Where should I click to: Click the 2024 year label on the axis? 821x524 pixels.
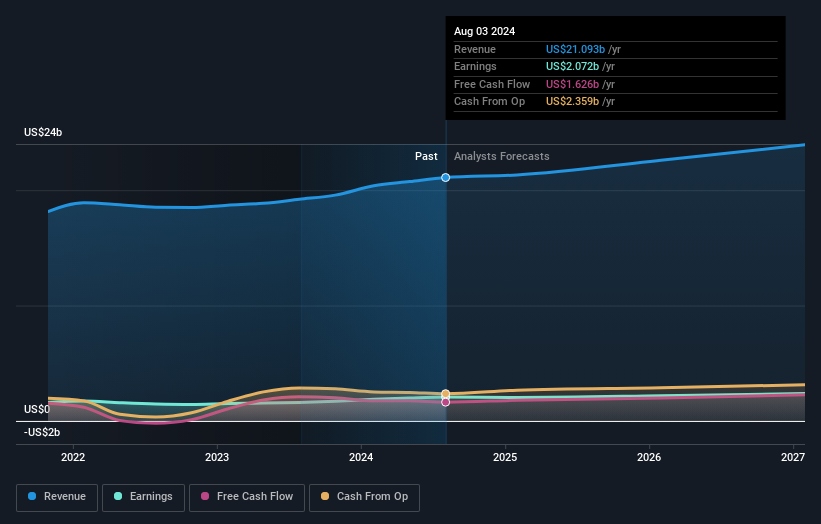(361, 458)
